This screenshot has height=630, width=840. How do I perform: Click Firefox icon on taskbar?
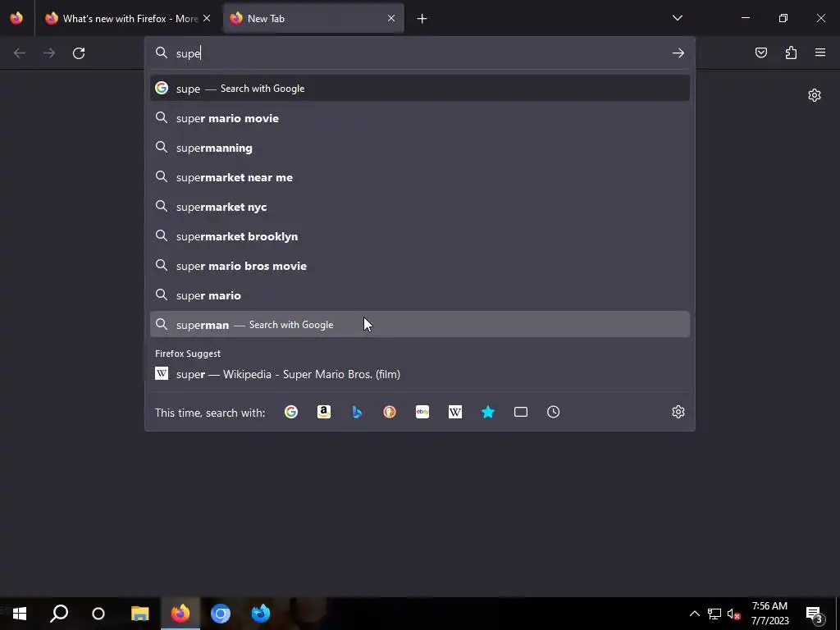tap(180, 614)
